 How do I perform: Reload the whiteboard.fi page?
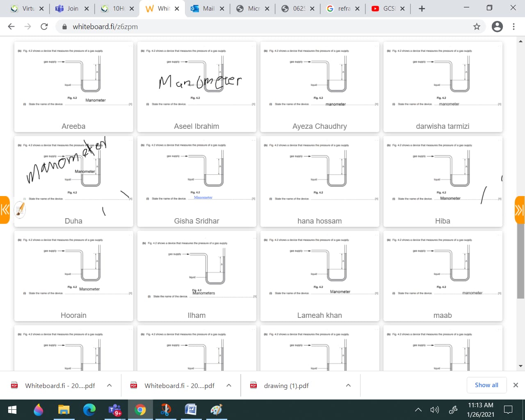(44, 26)
